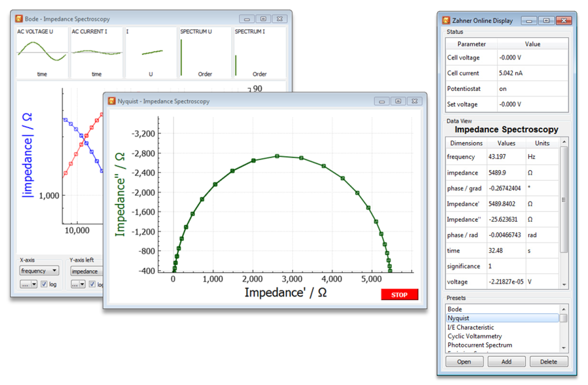
Task: Select the SPECTRUM U preview thumbnail
Action: coord(205,52)
